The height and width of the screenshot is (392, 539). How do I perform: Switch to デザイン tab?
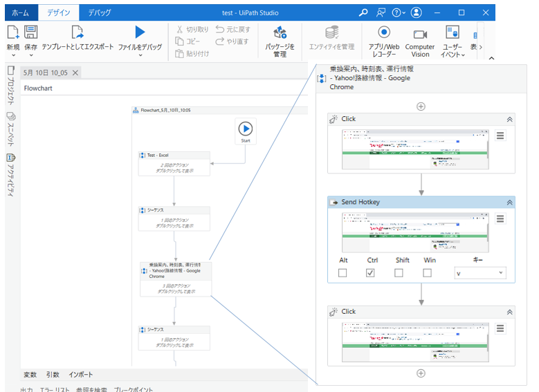point(58,12)
